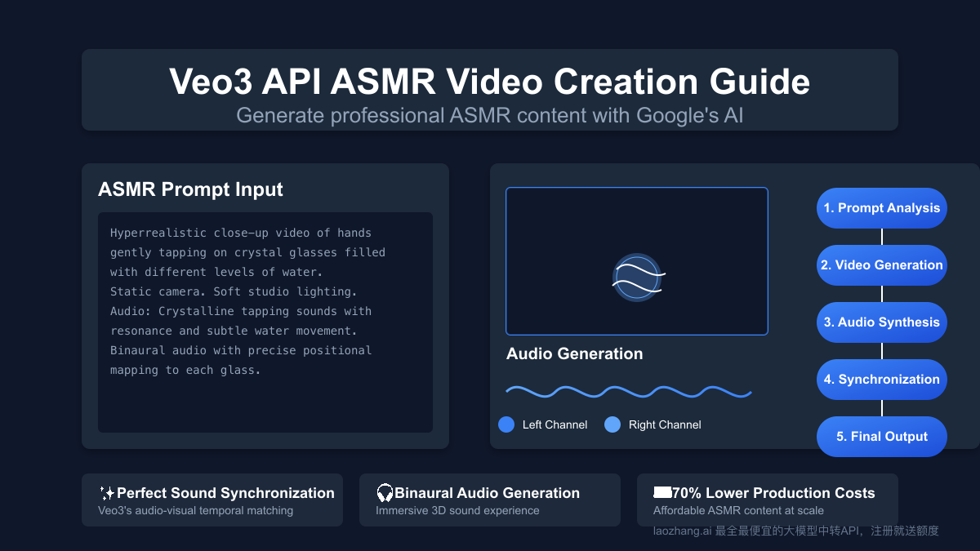This screenshot has width=980, height=551.
Task: Click the "Audio Generation" section label
Action: point(574,353)
